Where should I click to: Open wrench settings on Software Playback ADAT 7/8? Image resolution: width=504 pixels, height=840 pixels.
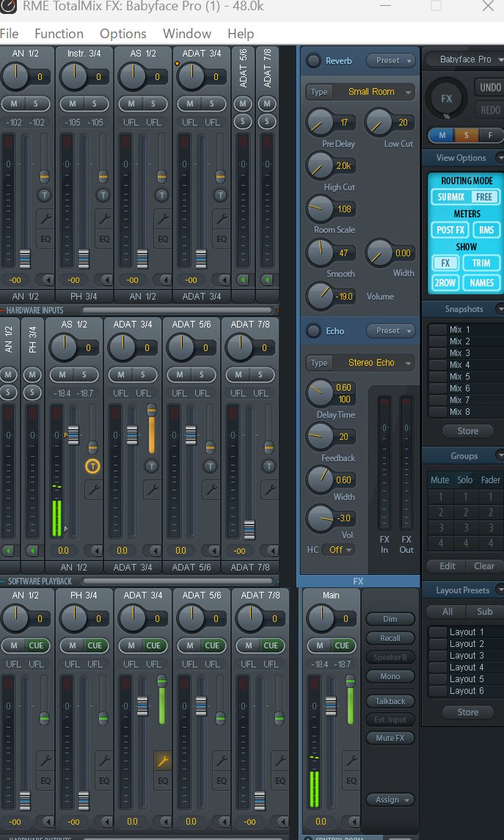(x=270, y=489)
